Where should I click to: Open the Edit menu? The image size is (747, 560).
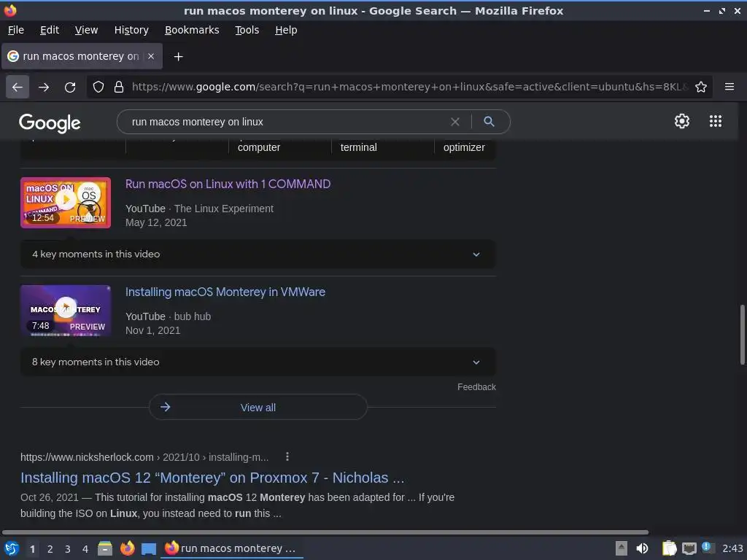coord(50,30)
